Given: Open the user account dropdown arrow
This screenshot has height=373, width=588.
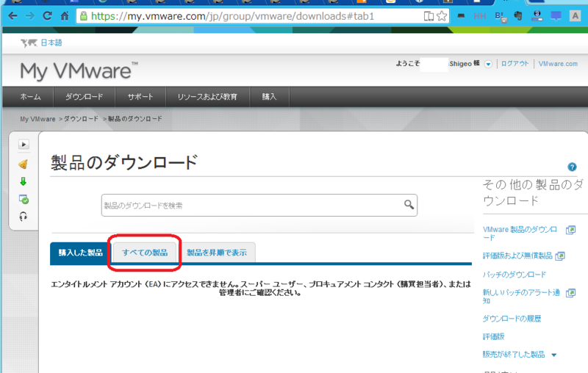Looking at the screenshot, I should click(x=488, y=64).
